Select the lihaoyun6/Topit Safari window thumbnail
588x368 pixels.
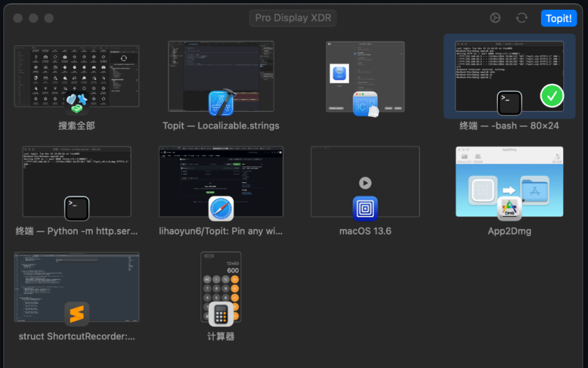(x=221, y=181)
